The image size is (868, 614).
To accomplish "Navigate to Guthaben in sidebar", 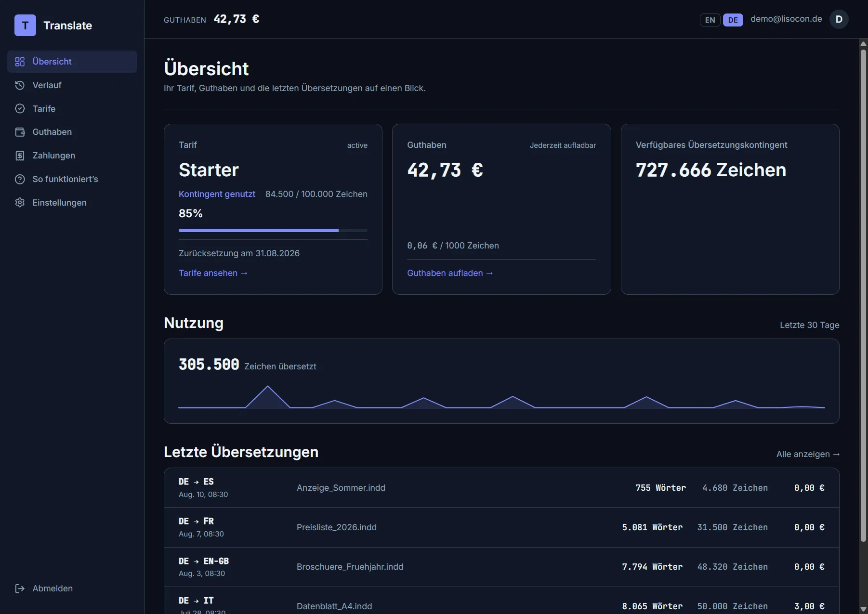I will point(72,132).
